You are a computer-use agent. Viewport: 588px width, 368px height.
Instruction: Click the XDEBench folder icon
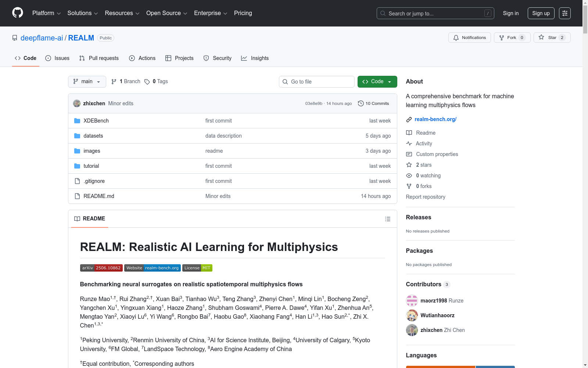pyautogui.click(x=77, y=121)
